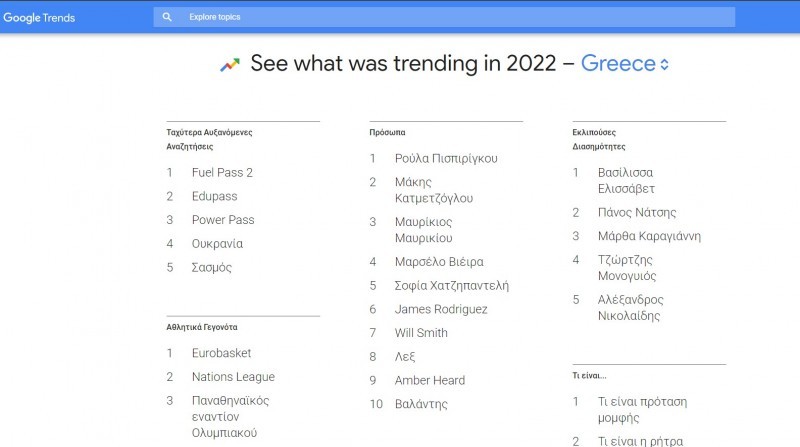This screenshot has height=447, width=800.
Task: Select Will Smith from people list
Action: (x=421, y=333)
